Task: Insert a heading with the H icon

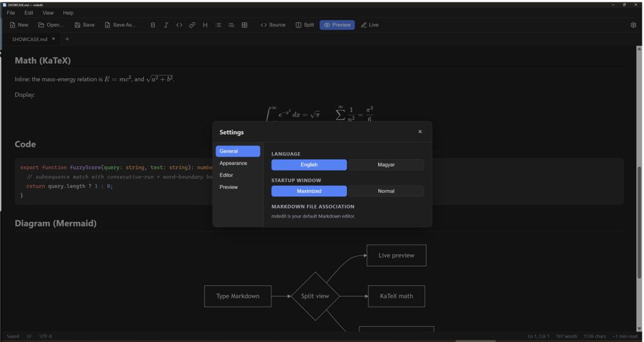Action: click(205, 25)
